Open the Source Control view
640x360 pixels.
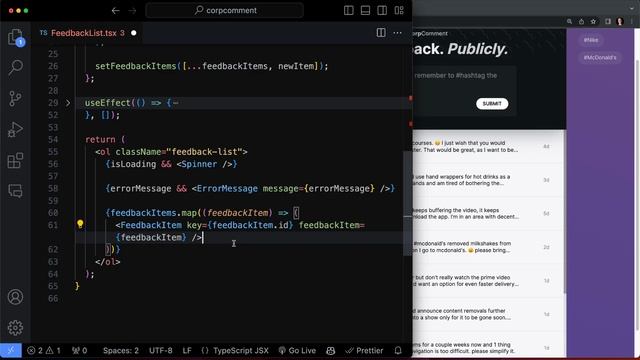click(16, 98)
